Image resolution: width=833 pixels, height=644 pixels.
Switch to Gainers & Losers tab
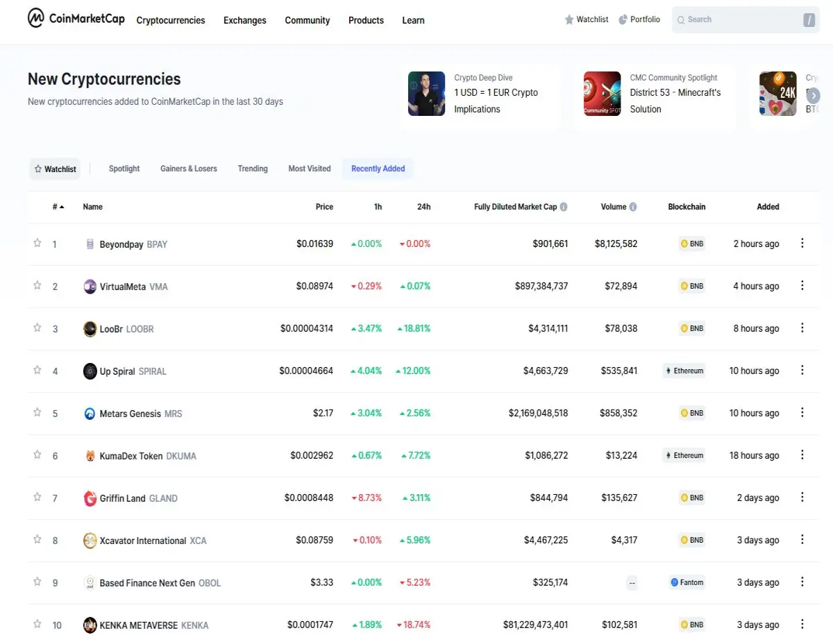click(189, 169)
